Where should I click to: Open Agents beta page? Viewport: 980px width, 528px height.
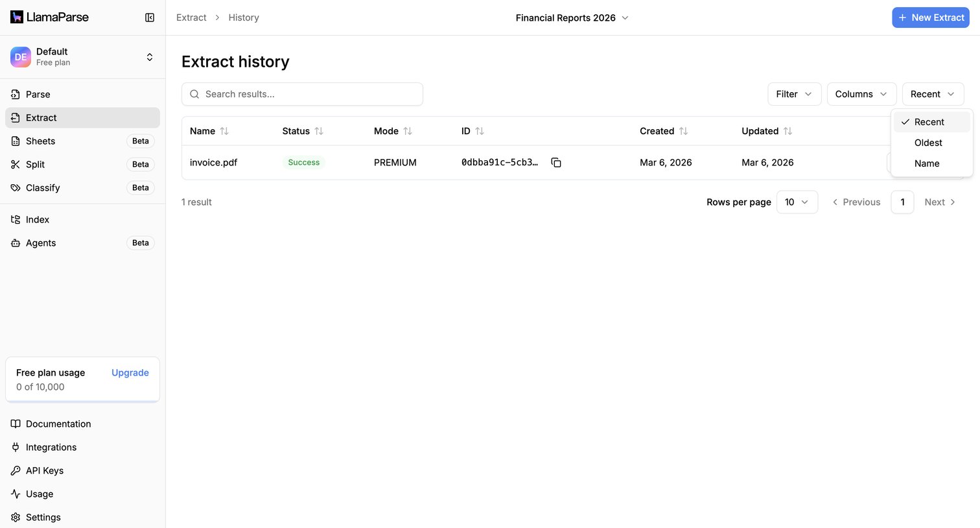click(82, 243)
